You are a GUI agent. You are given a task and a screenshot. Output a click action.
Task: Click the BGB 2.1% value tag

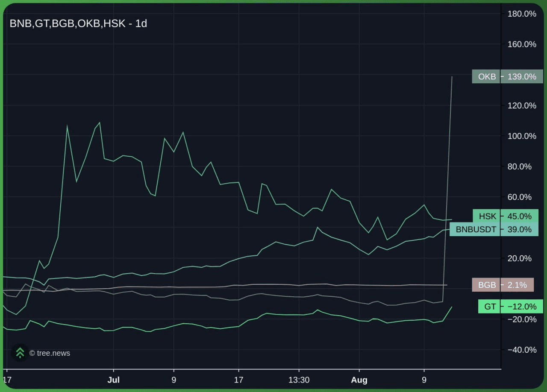[517, 285]
